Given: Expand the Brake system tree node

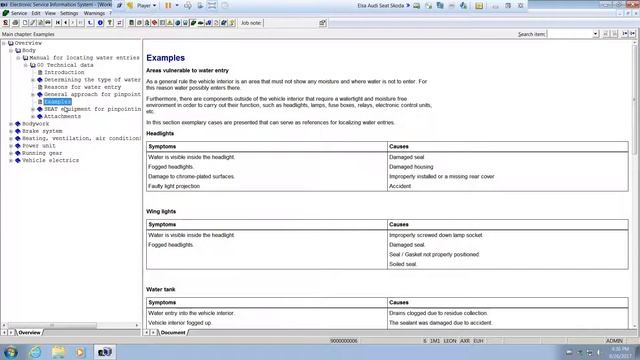Looking at the screenshot, I should [x=11, y=131].
